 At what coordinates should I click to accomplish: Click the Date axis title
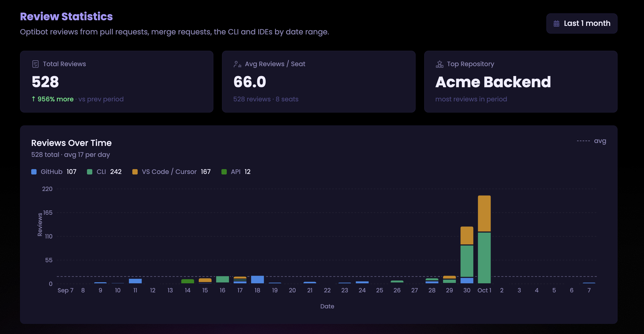[327, 306]
